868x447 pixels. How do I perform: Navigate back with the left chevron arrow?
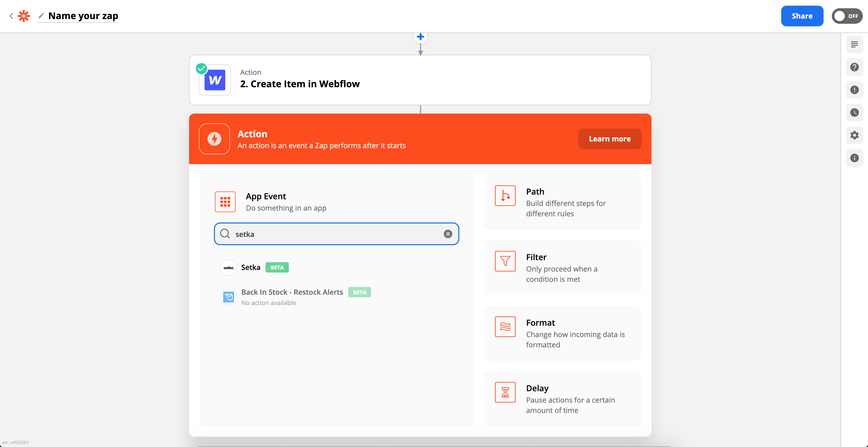click(x=11, y=16)
